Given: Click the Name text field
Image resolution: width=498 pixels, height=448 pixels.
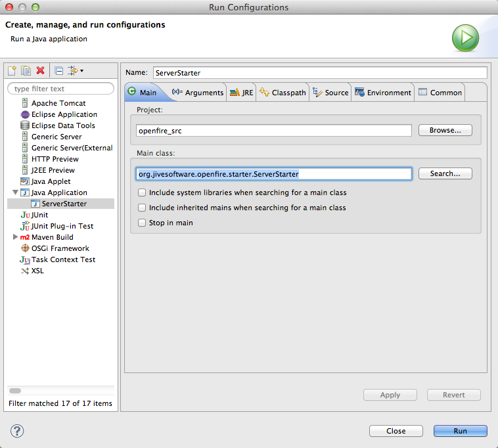Looking at the screenshot, I should point(319,73).
